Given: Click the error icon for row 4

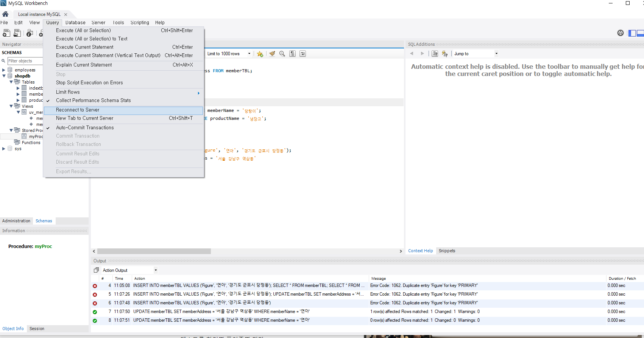Looking at the screenshot, I should click(x=95, y=286).
